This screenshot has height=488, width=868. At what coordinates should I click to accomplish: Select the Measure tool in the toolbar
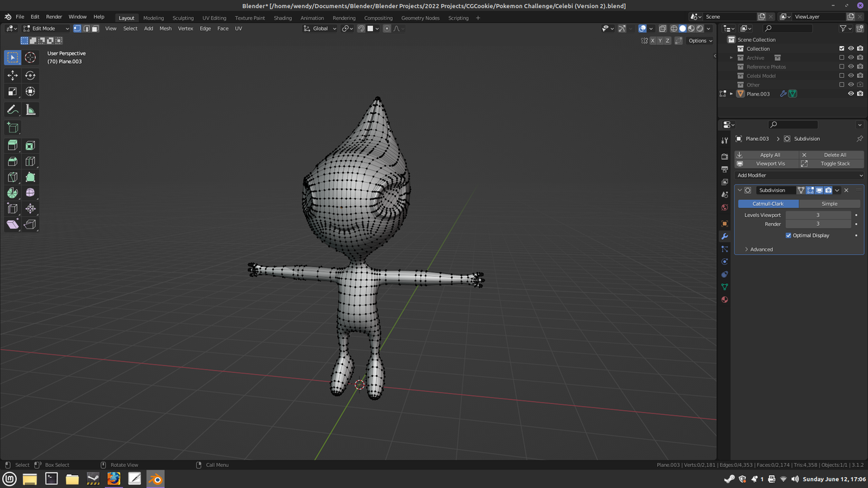pos(31,109)
